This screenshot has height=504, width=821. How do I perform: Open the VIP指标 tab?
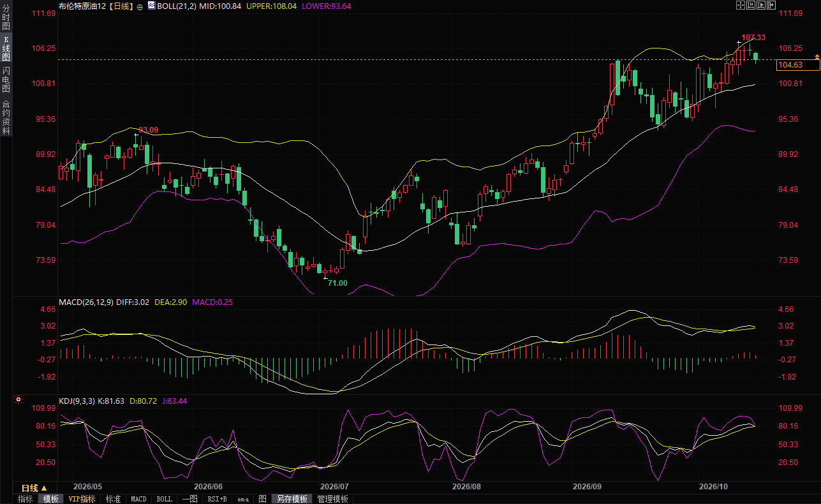coord(82,499)
